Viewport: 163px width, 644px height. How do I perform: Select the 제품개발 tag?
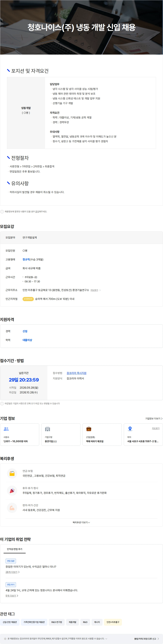(x=72, y=622)
